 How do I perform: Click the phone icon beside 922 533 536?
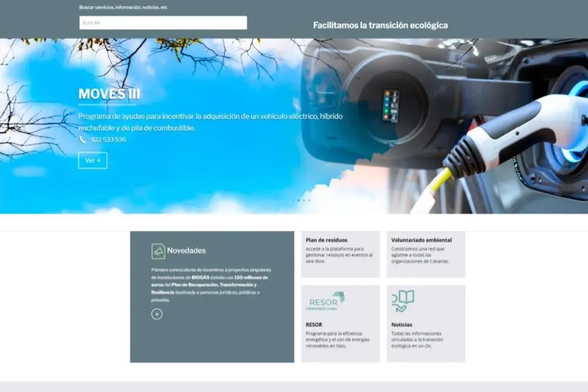click(x=82, y=139)
